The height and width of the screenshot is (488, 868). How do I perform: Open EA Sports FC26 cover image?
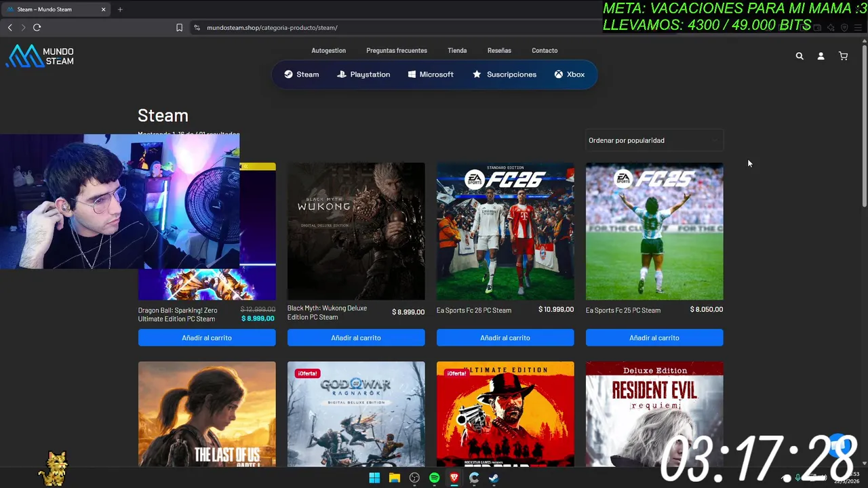505,231
